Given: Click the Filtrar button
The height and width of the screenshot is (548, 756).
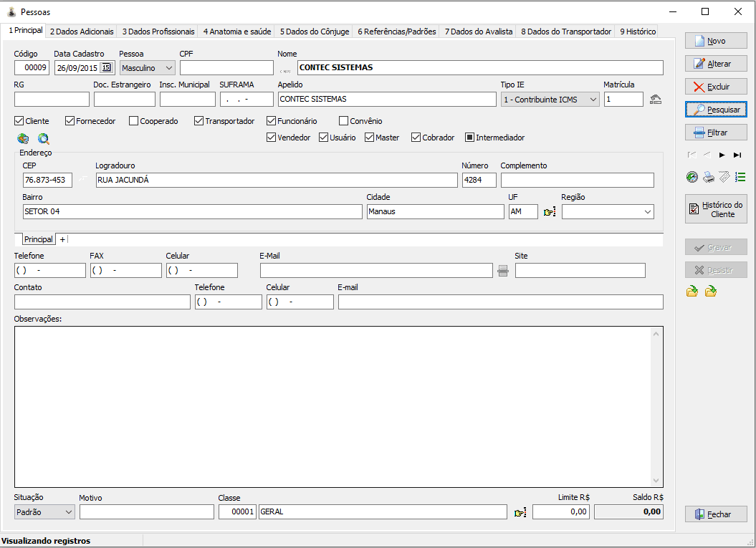Looking at the screenshot, I should (x=716, y=133).
